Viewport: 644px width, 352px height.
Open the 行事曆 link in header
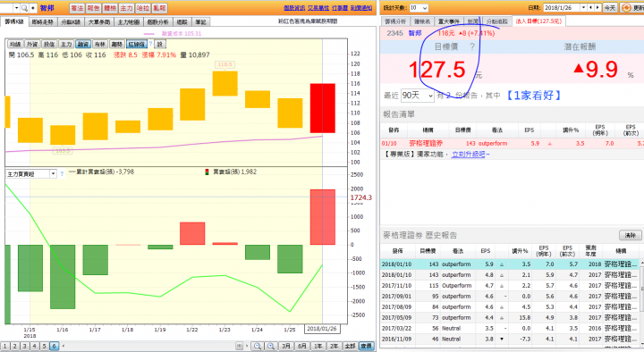(340, 8)
